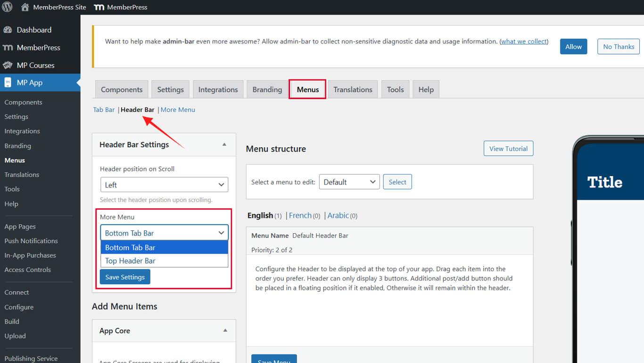644x363 pixels.
Task: Click the MemberPress sidebar menu icon
Action: click(x=8, y=47)
